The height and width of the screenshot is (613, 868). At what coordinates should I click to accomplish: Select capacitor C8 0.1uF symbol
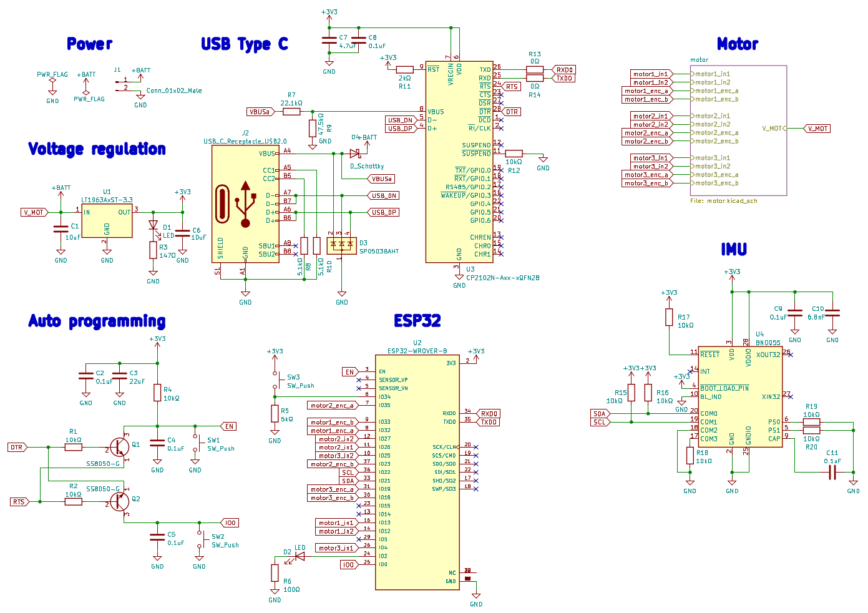(359, 41)
